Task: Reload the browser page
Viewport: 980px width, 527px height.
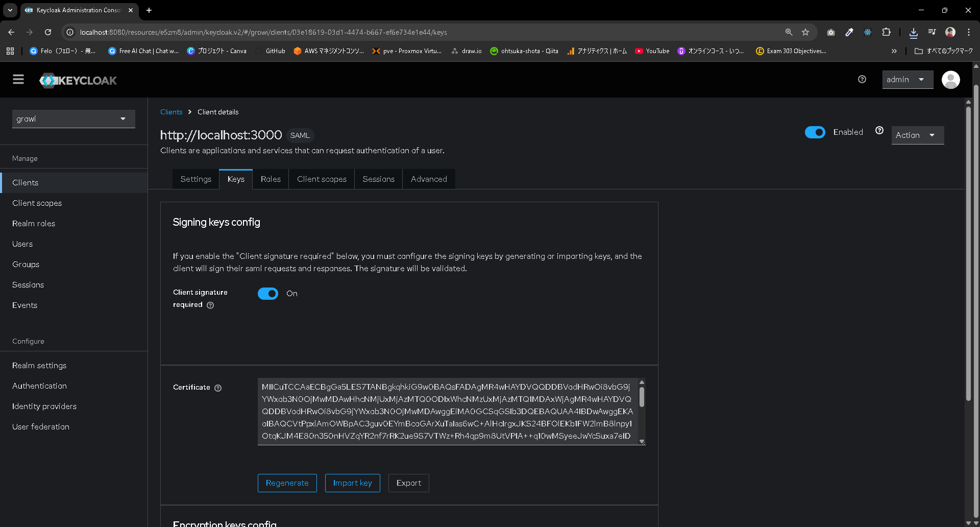Action: (x=48, y=32)
